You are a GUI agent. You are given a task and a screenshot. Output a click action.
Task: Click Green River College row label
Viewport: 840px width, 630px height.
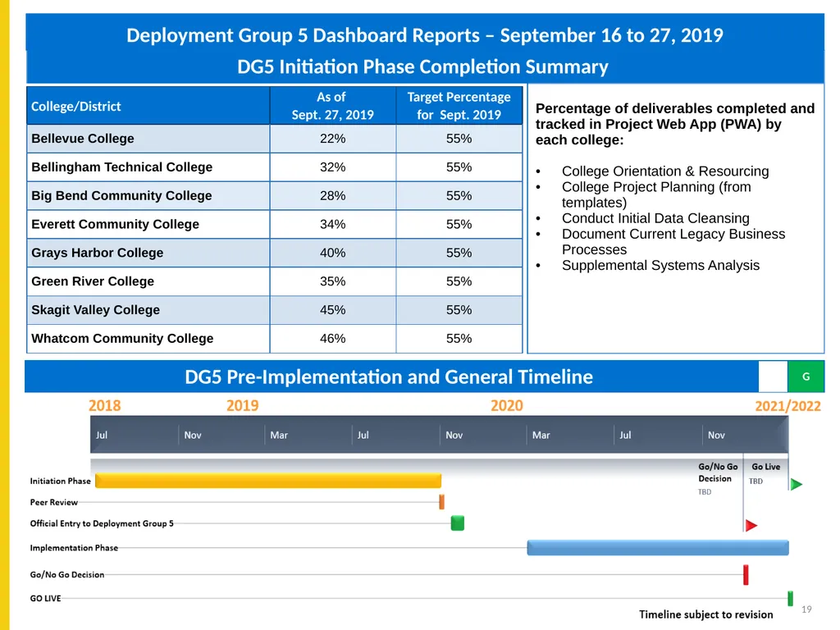(93, 281)
